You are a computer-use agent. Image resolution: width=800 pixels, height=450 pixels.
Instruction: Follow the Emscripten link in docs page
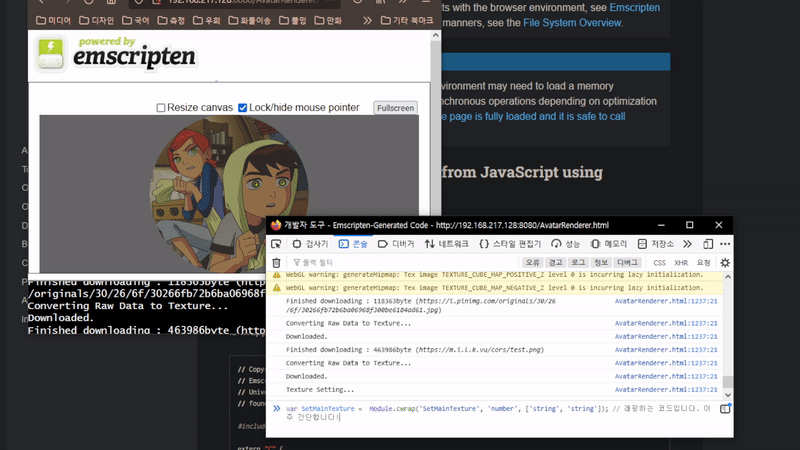click(x=634, y=8)
